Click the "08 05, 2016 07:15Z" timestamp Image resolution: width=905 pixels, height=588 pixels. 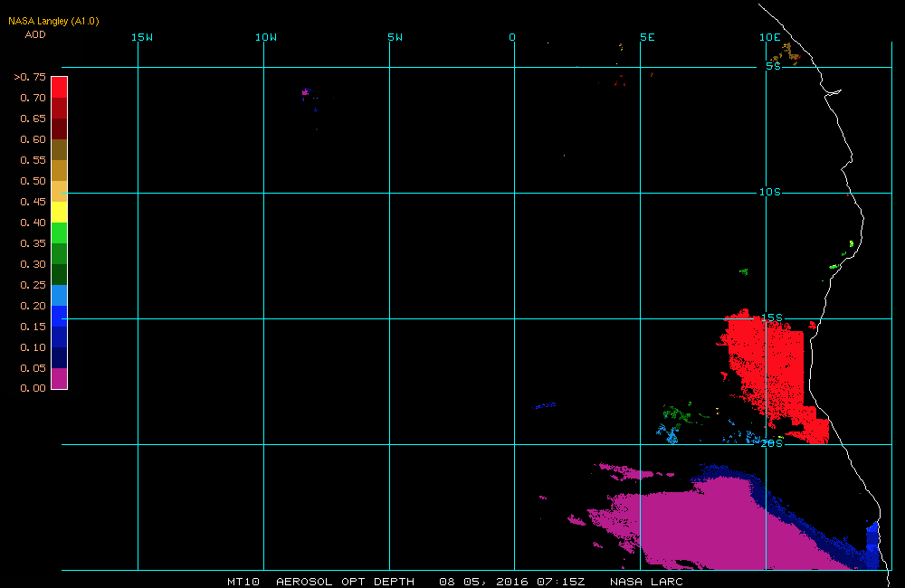tap(512, 582)
